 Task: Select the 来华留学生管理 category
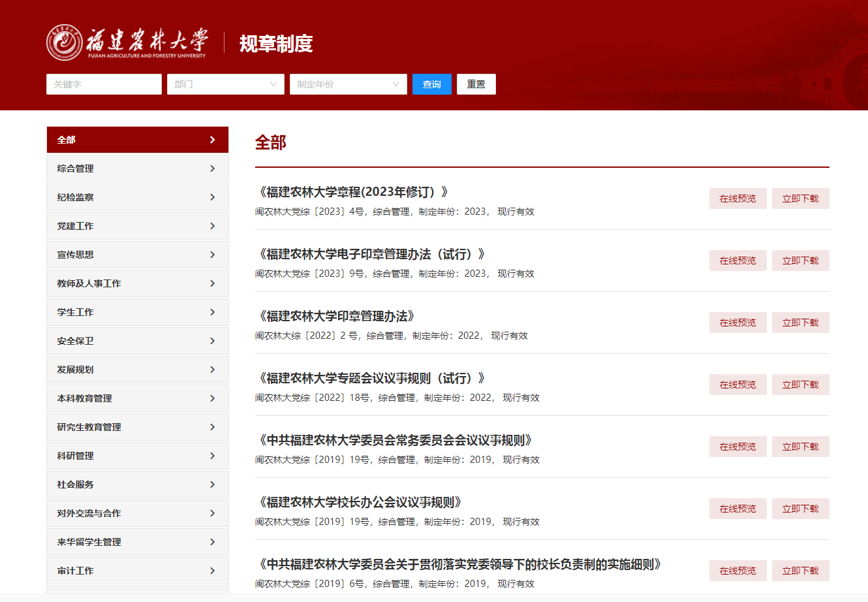[x=138, y=542]
